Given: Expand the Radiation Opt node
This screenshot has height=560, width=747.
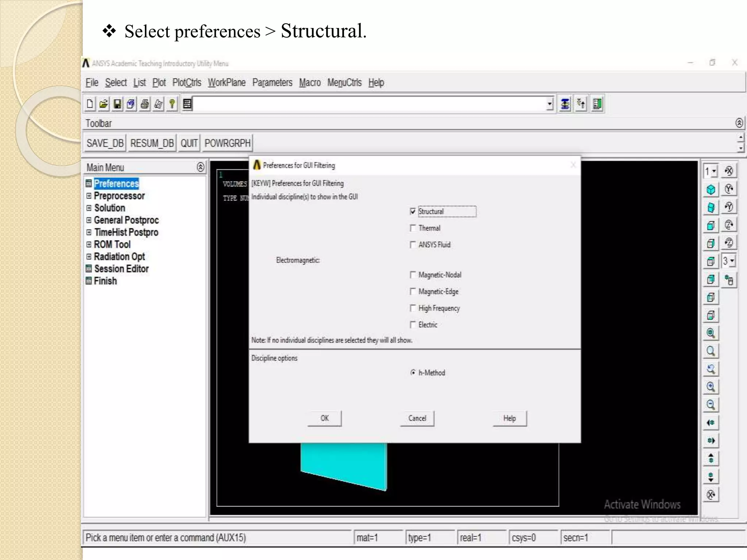Looking at the screenshot, I should pyautogui.click(x=89, y=257).
